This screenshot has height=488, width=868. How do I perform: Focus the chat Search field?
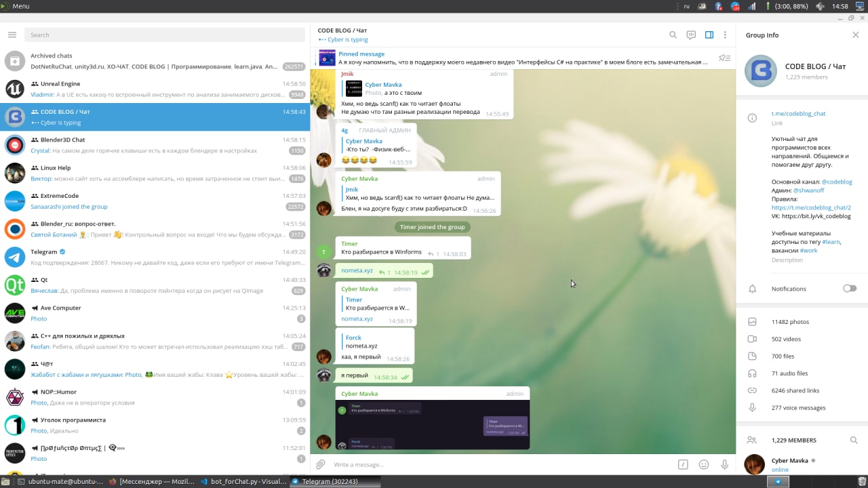(164, 35)
